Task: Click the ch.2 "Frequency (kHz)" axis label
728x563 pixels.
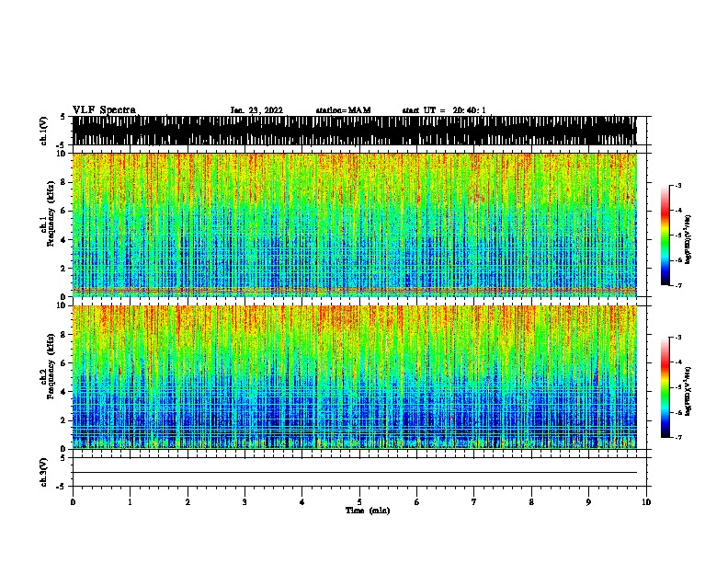Action: click(x=51, y=366)
